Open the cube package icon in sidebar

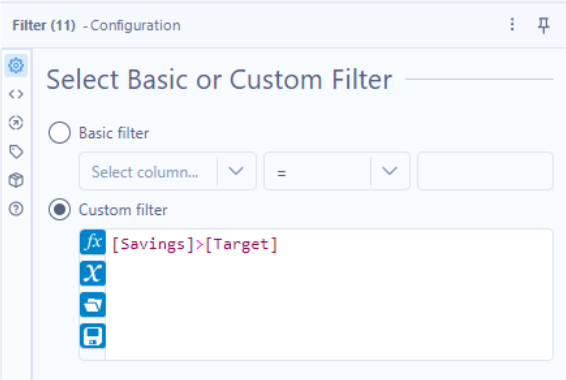point(16,180)
